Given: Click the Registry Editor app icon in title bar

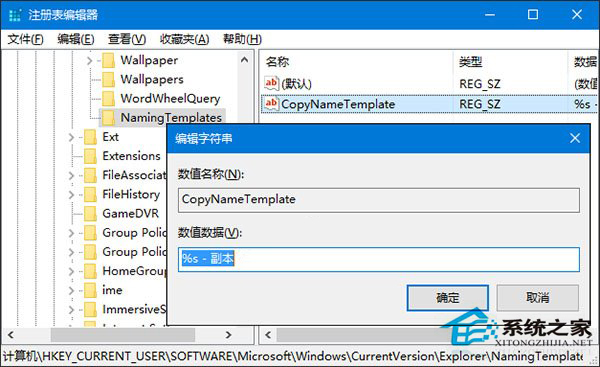Looking at the screenshot, I should pos(15,15).
